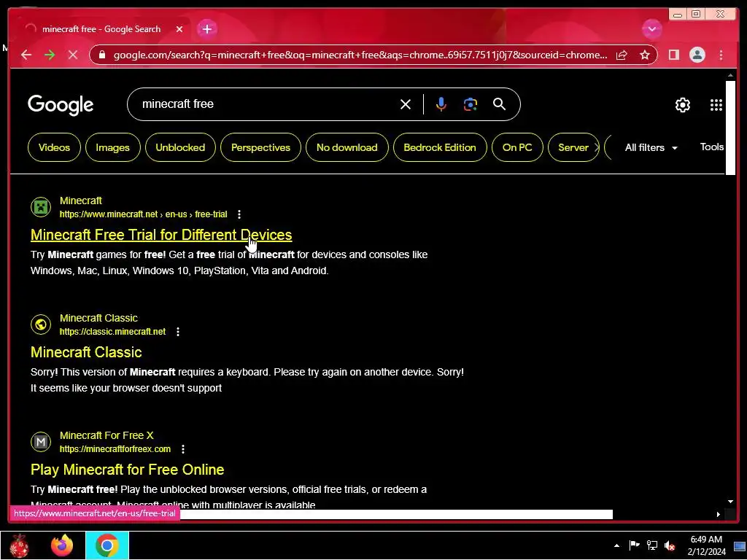The image size is (747, 560).
Task: Click the Chrome taskbar icon
Action: pos(107,545)
